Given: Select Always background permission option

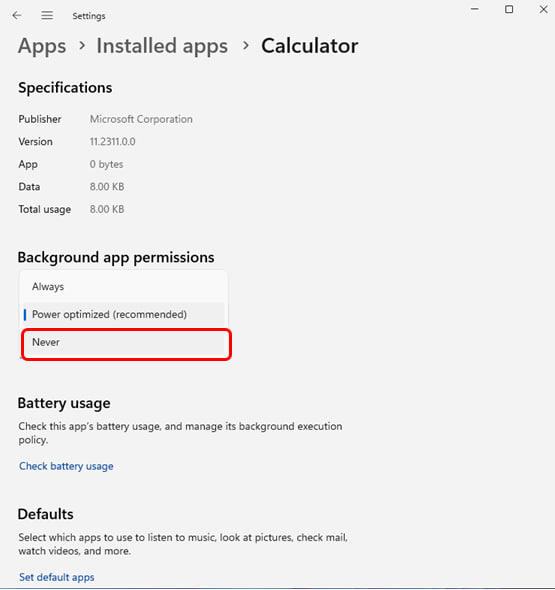Looking at the screenshot, I should pyautogui.click(x=124, y=287).
